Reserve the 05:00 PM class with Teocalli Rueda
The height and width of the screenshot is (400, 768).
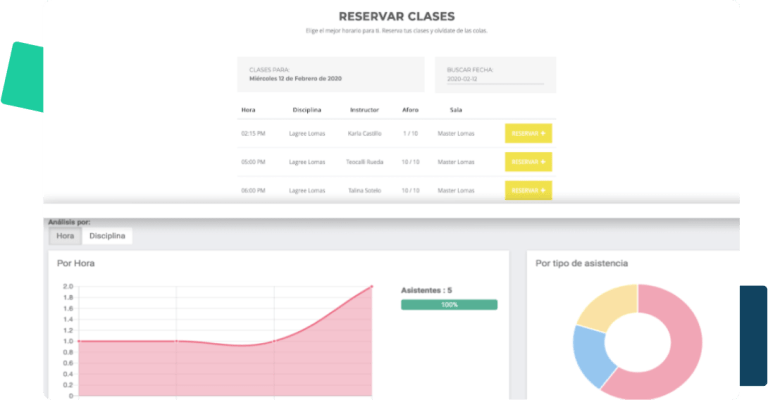tap(528, 162)
